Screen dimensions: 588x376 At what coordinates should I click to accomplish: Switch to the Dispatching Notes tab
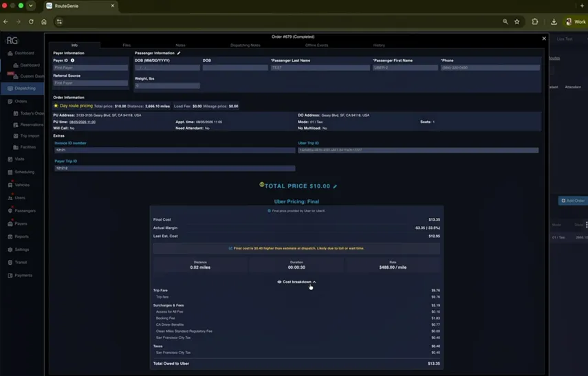246,45
